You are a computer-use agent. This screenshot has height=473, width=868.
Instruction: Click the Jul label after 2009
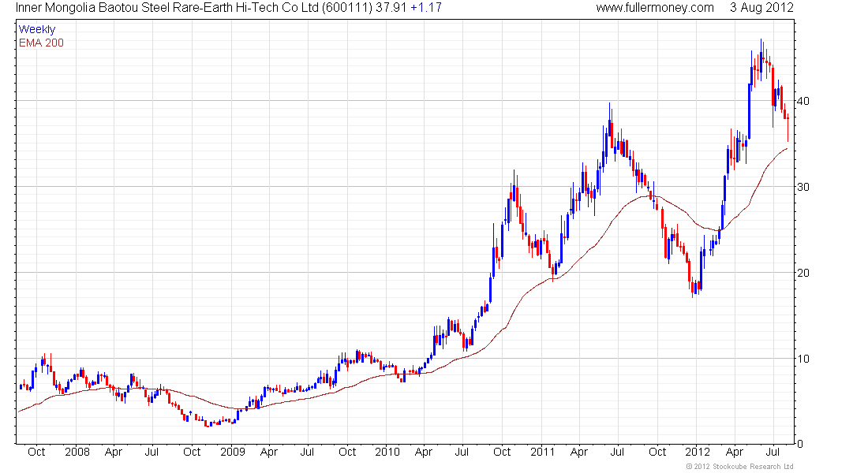click(x=307, y=452)
